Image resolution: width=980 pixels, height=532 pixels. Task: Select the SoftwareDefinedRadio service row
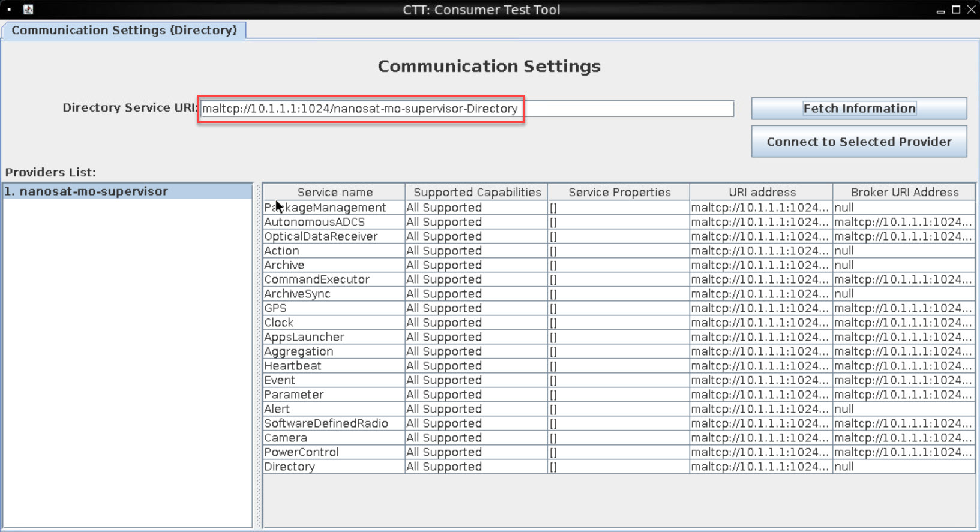(619, 423)
